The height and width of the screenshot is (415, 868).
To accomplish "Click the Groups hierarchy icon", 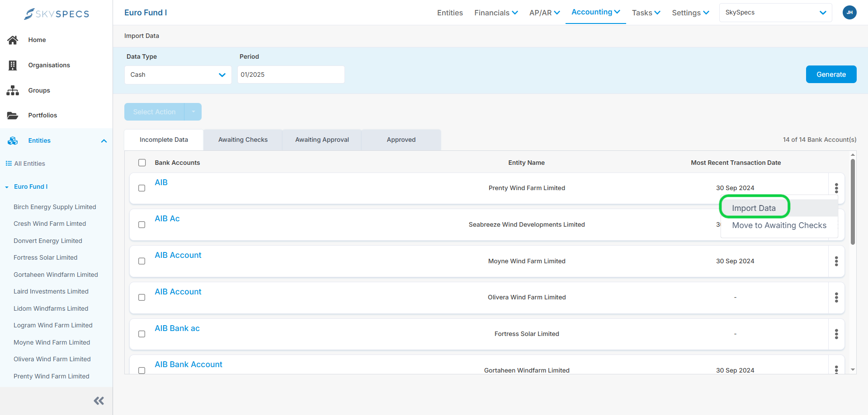I will click(13, 90).
